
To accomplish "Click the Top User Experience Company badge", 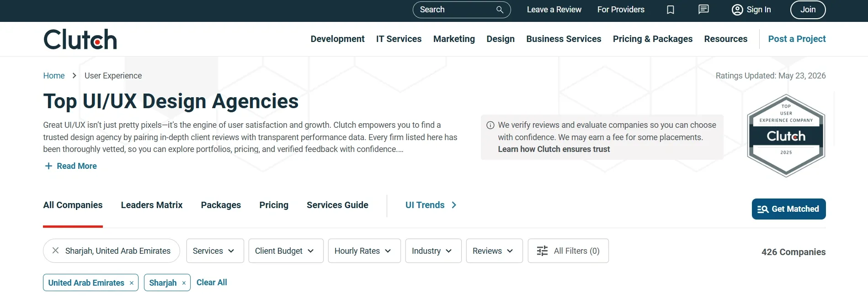I will pyautogui.click(x=786, y=136).
